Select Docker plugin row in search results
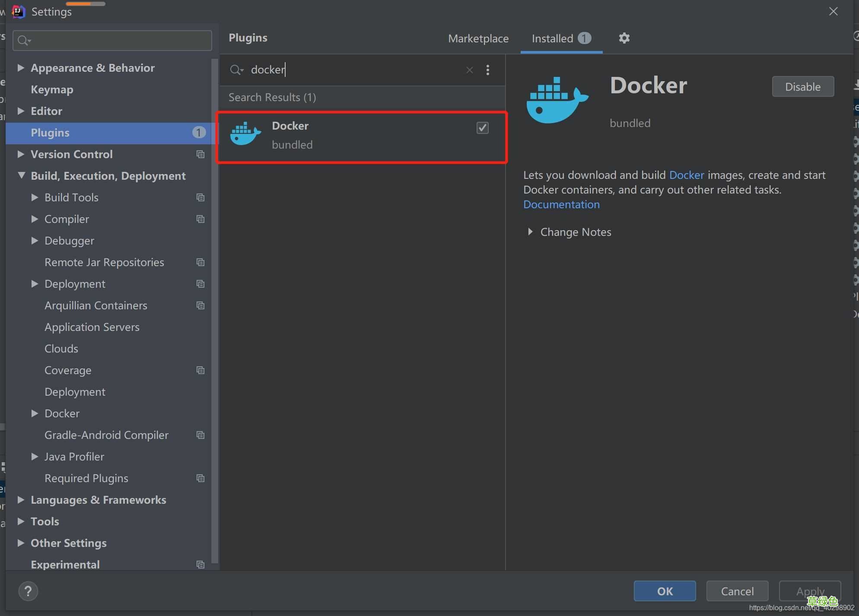This screenshot has width=859, height=616. (x=362, y=137)
